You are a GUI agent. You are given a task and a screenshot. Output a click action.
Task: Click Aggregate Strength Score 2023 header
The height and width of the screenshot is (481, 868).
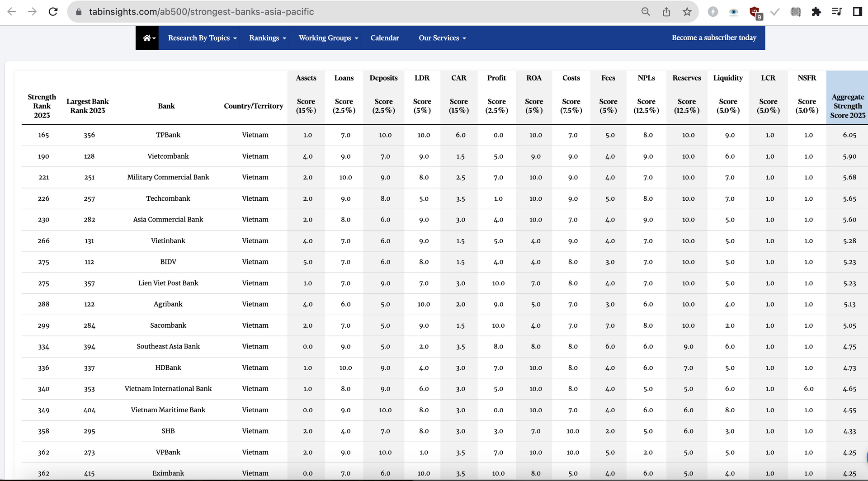pos(848,106)
